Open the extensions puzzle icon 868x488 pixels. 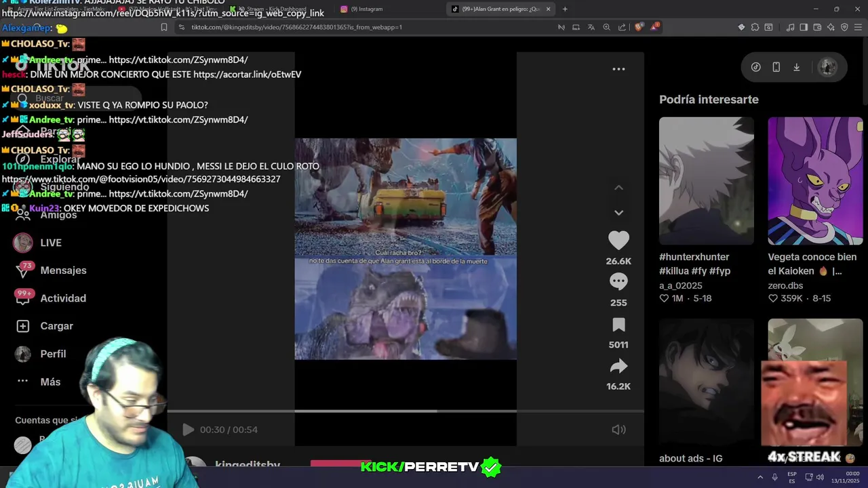pos(755,27)
